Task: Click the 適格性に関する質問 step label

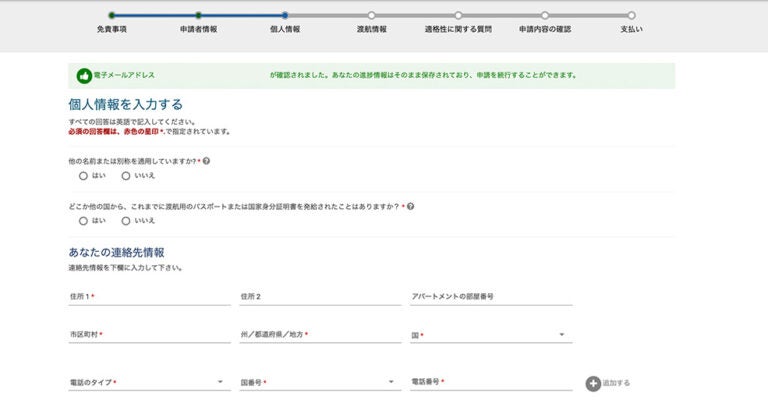Action: [458, 29]
